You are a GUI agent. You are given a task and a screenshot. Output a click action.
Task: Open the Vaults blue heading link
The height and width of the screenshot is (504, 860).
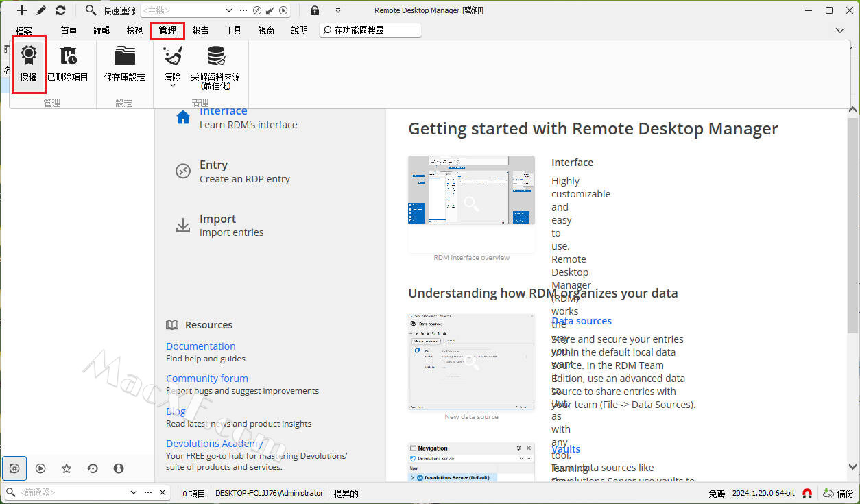point(566,449)
